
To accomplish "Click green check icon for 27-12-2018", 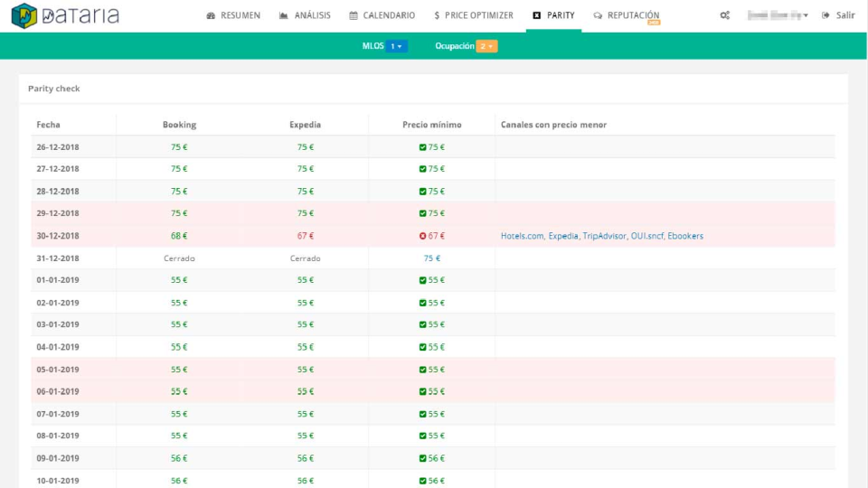I will click(422, 169).
